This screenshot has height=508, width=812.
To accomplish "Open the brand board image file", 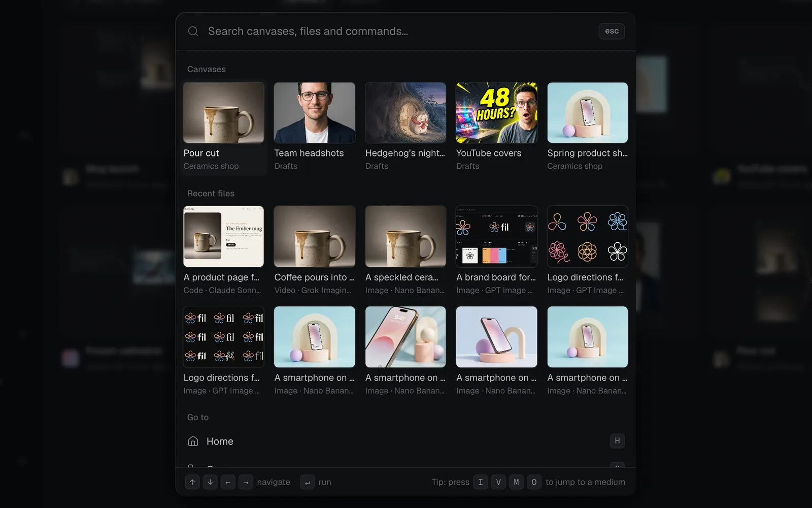I will pyautogui.click(x=496, y=250).
